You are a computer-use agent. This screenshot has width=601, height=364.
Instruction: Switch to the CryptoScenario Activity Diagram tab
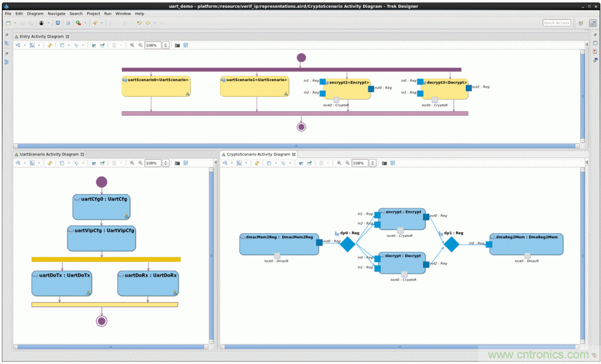[257, 154]
